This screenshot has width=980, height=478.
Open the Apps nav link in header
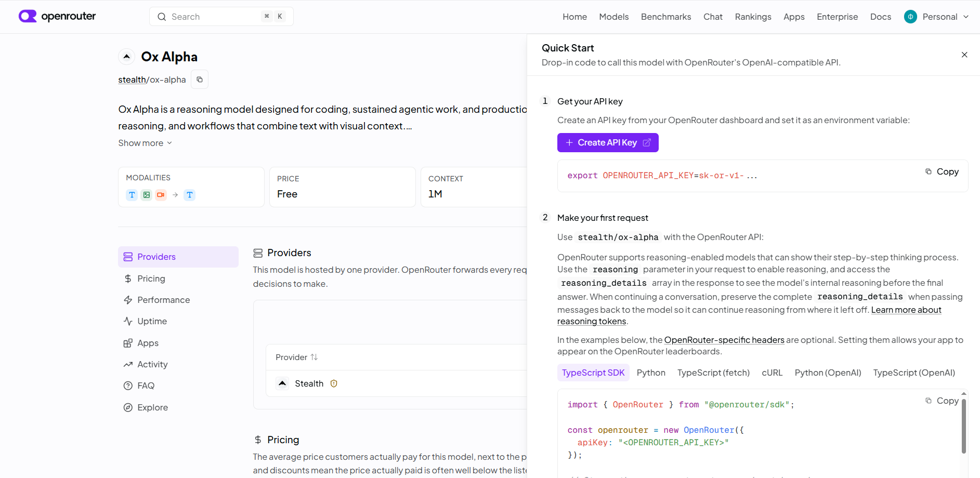coord(794,17)
